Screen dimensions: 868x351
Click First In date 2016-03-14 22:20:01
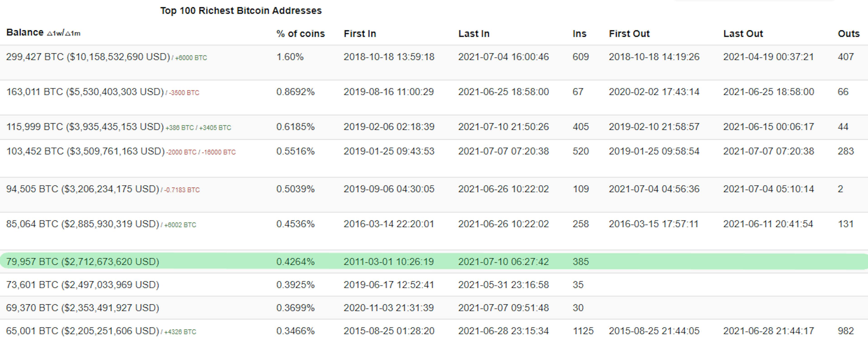pyautogui.click(x=389, y=224)
